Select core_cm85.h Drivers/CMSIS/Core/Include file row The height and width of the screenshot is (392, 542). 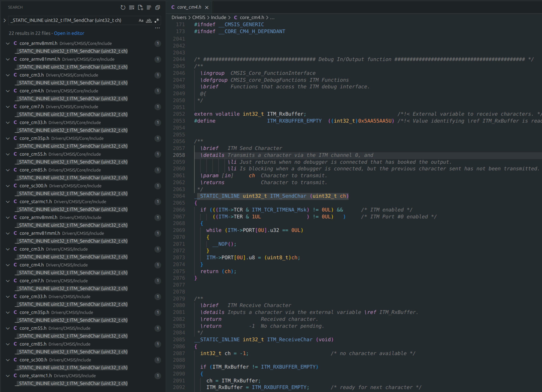pyautogui.click(x=83, y=170)
